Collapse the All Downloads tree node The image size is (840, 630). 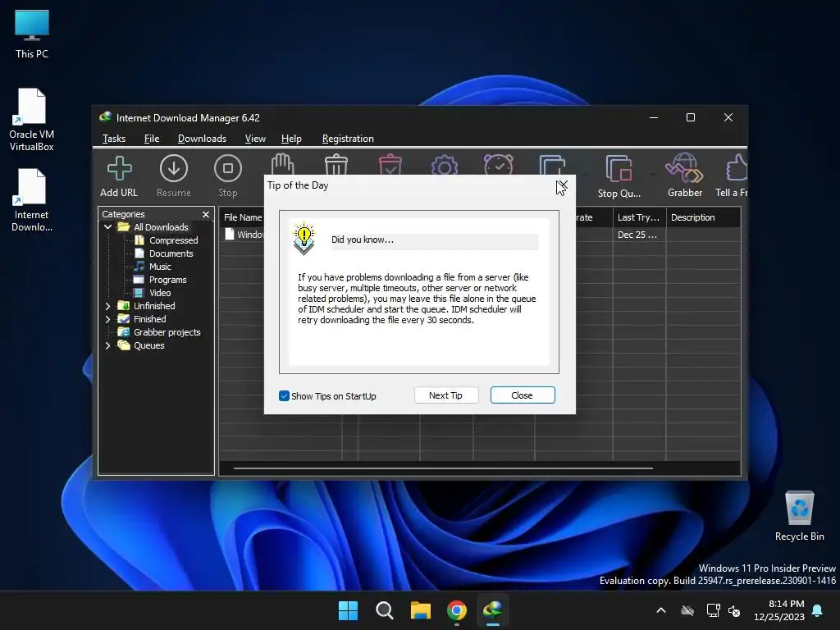[107, 227]
